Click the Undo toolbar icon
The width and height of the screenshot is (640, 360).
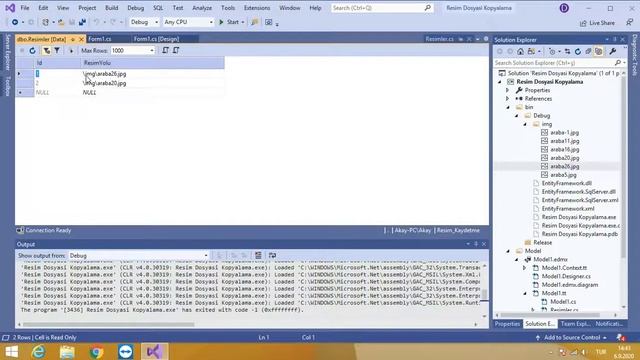(96, 22)
